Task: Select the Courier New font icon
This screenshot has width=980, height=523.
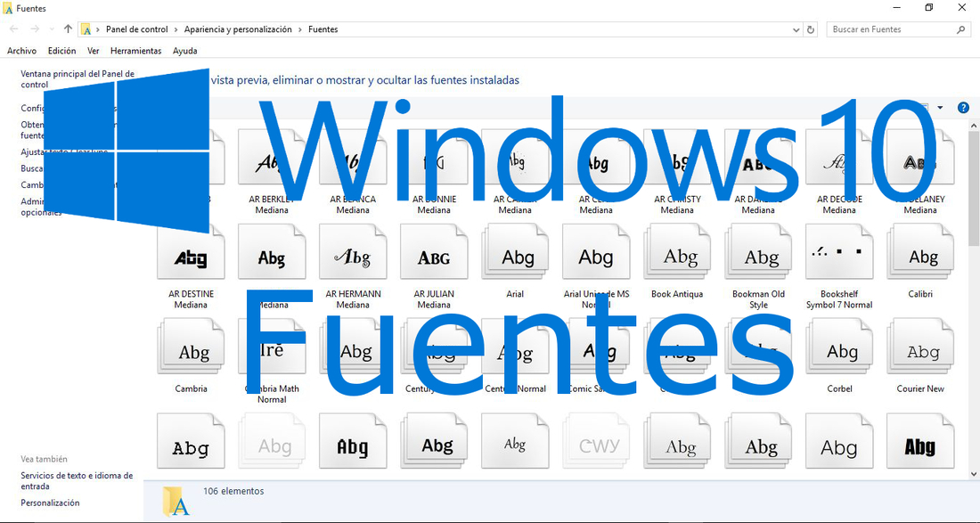Action: pyautogui.click(x=920, y=347)
